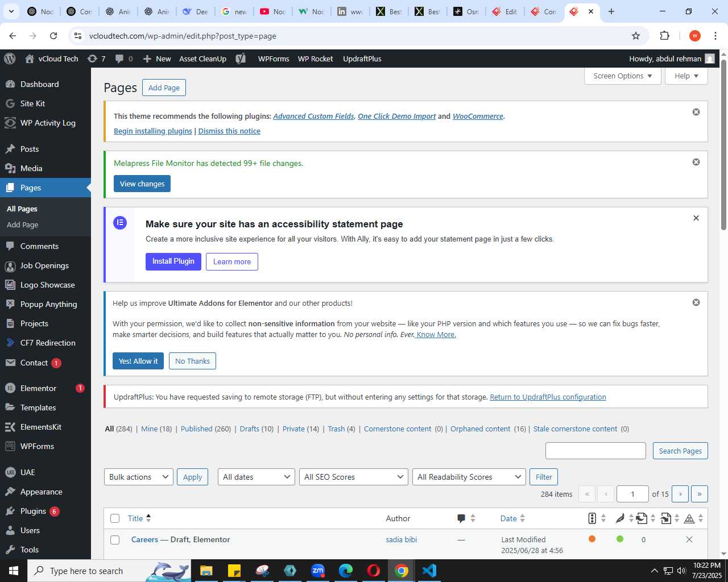Expand Screen Options panel
This screenshot has height=582, width=728.
tap(623, 76)
